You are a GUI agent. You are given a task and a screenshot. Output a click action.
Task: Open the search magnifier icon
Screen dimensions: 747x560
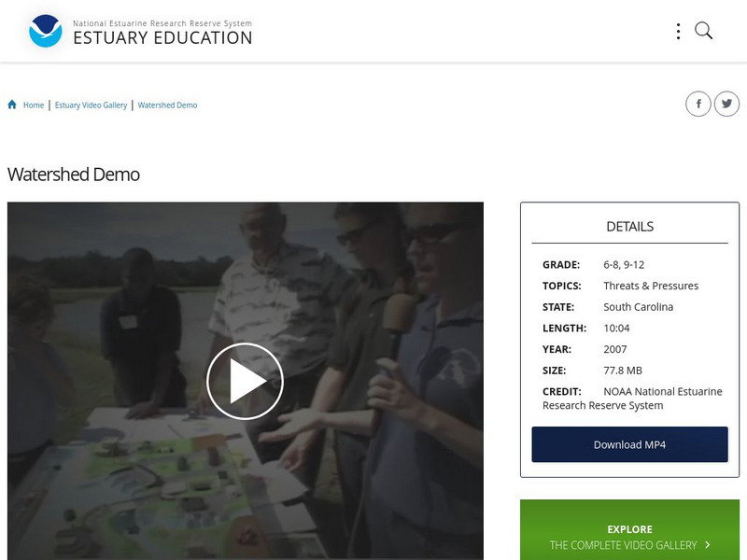coord(704,31)
